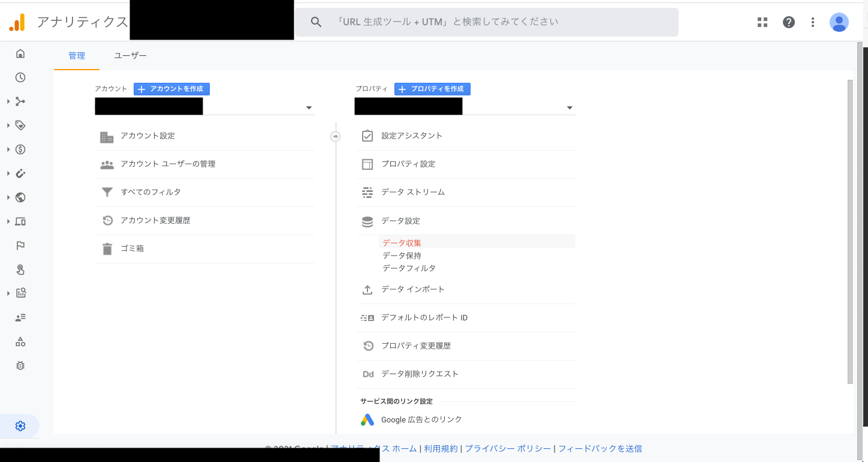The image size is (868, 462).
Task: Expand the property selector dropdown
Action: click(569, 108)
